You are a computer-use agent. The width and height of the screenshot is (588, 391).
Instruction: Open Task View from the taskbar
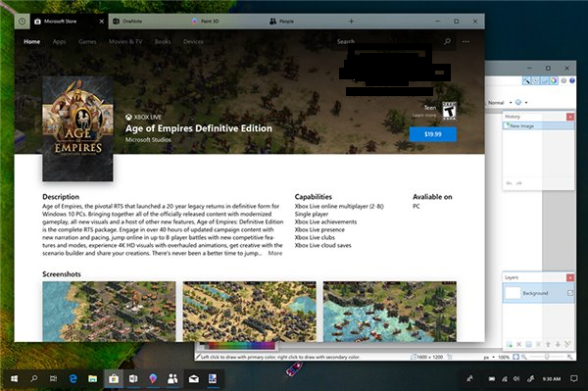(53, 378)
